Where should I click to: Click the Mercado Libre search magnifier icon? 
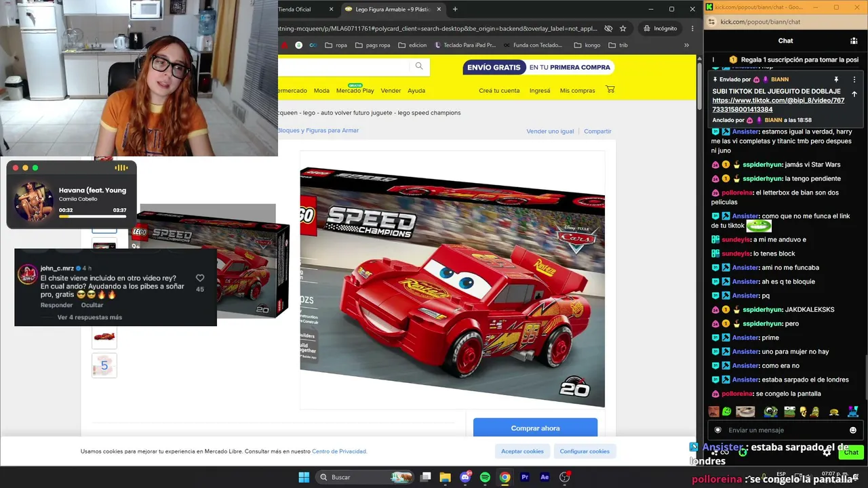(419, 66)
